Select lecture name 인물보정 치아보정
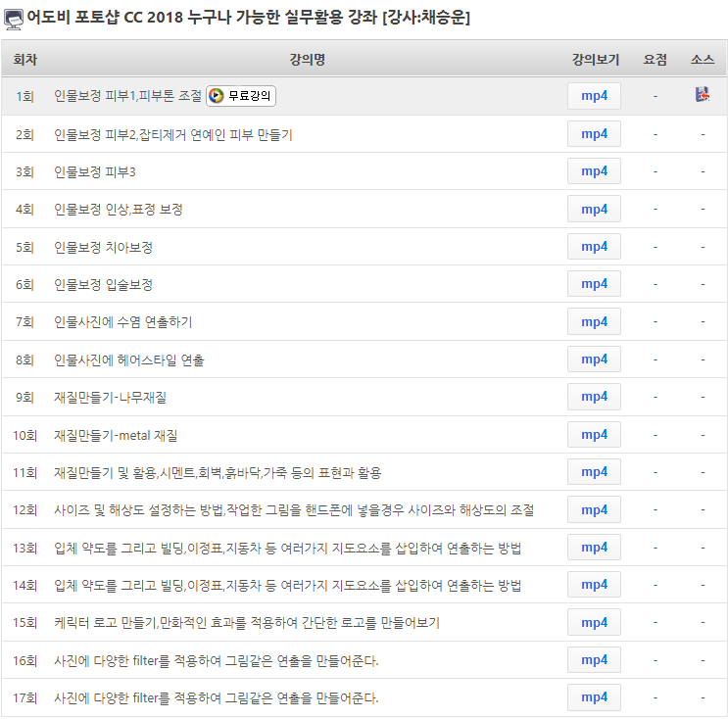The image size is (728, 719). coord(103,248)
